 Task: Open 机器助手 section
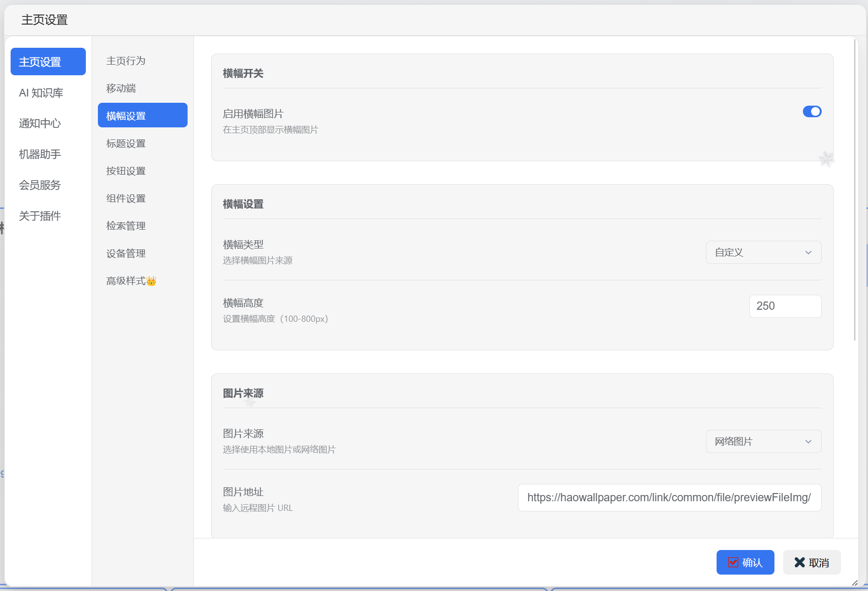pos(48,154)
